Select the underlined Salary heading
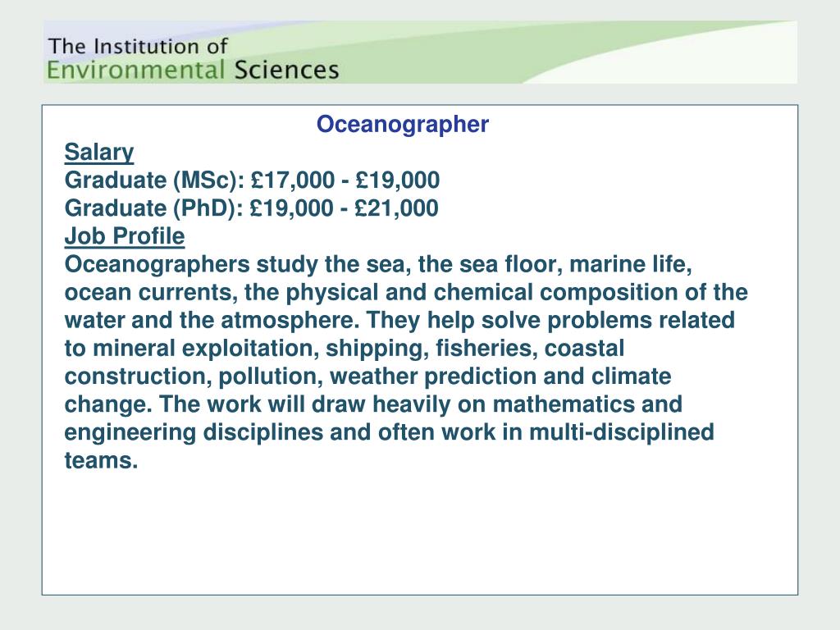The height and width of the screenshot is (630, 840). click(99, 152)
